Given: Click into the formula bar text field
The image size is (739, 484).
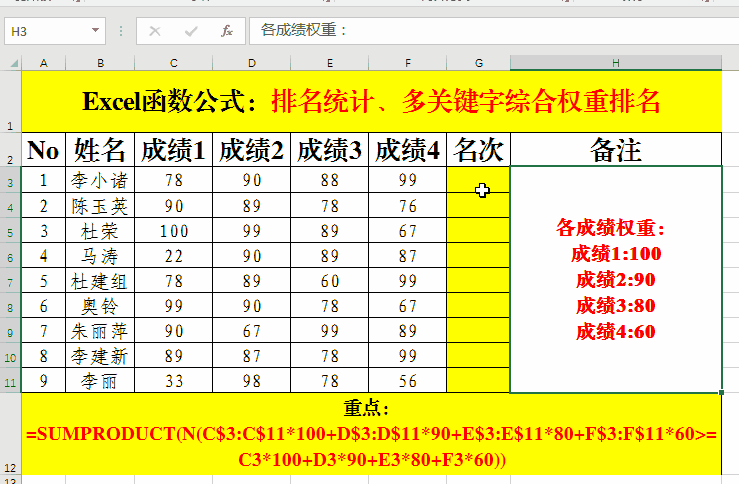Looking at the screenshot, I should 490,31.
